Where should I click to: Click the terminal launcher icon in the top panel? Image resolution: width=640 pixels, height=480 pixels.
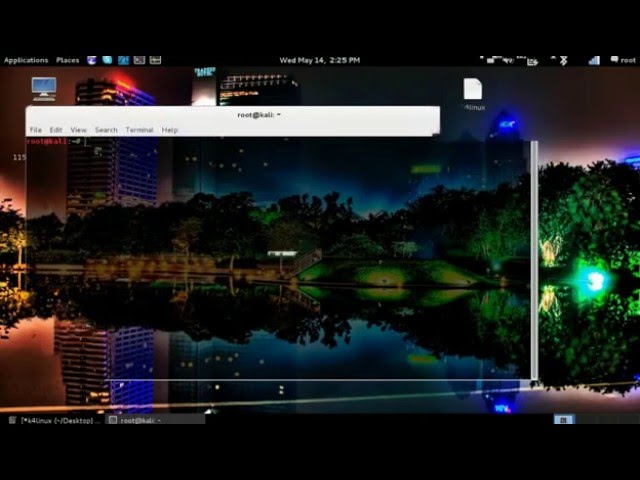pos(139,60)
